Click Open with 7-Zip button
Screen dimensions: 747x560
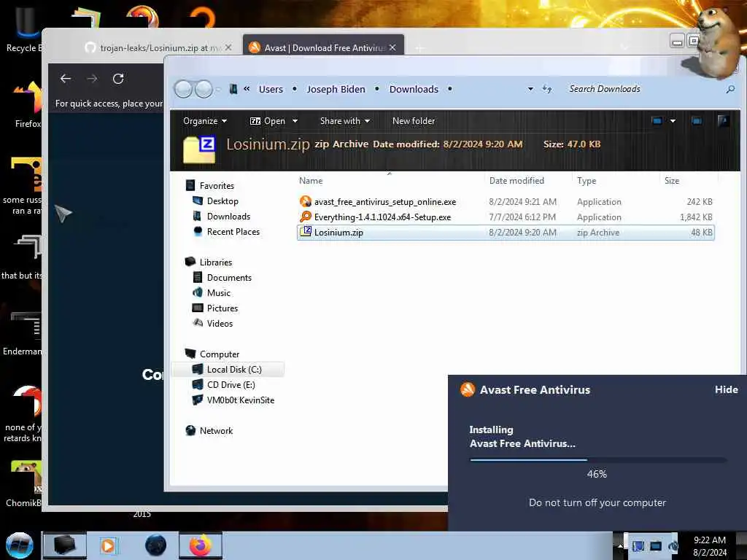(x=267, y=121)
